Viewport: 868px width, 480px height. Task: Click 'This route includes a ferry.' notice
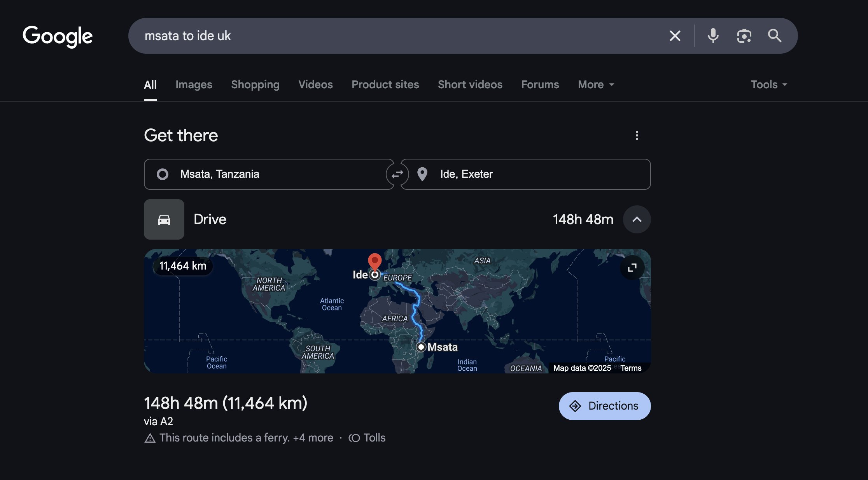[224, 438]
